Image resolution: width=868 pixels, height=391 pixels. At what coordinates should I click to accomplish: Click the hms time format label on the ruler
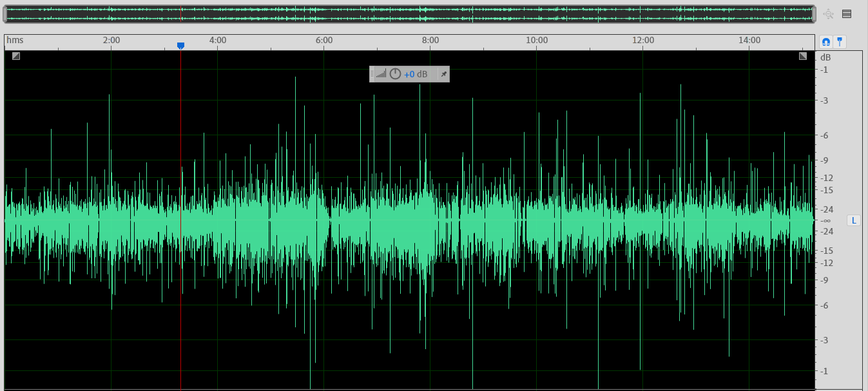click(14, 40)
